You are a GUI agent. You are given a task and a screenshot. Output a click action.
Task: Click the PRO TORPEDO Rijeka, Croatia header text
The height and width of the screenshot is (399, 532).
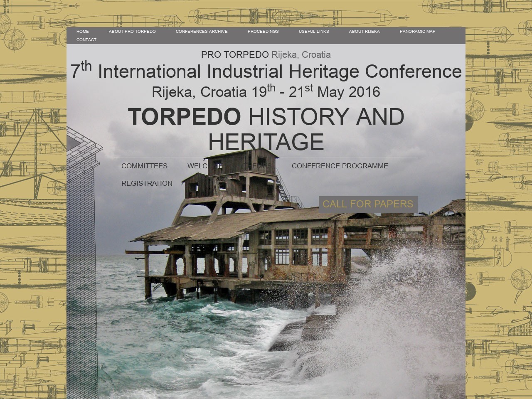tap(266, 54)
